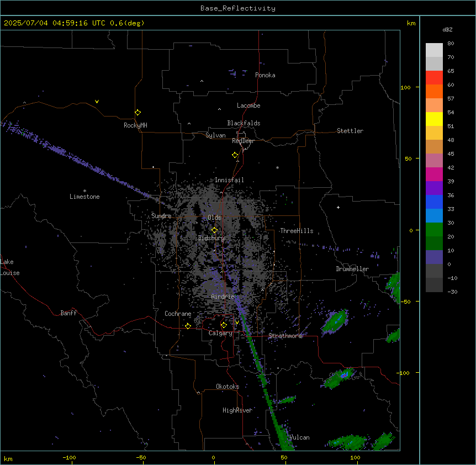Click the yellow diamond marker above RockyMH
Screen dimensions: 476x465
(x=137, y=113)
